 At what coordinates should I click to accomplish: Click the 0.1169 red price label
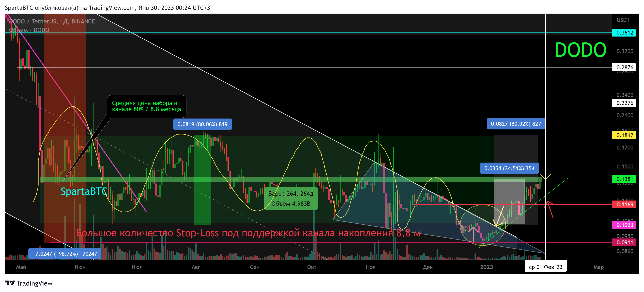point(624,205)
